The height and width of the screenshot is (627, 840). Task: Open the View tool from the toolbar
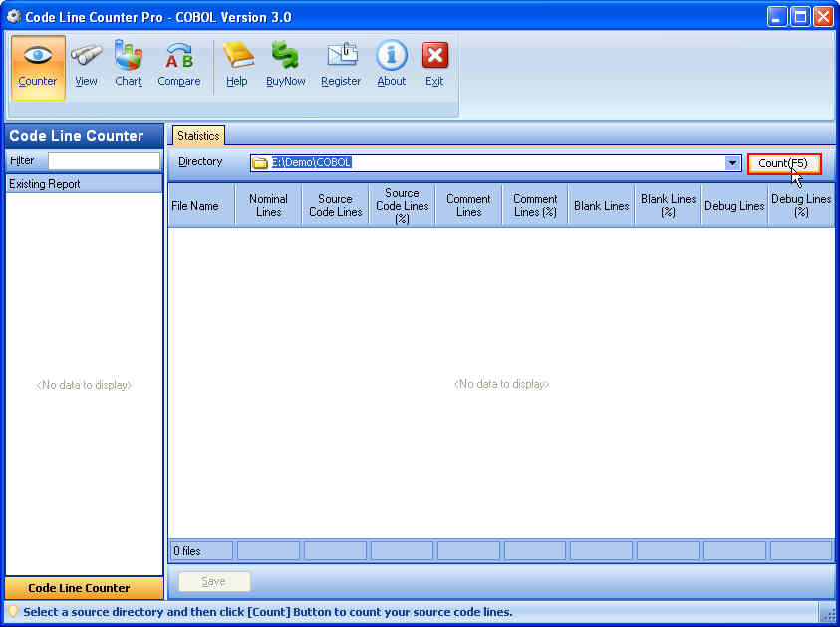tap(86, 62)
